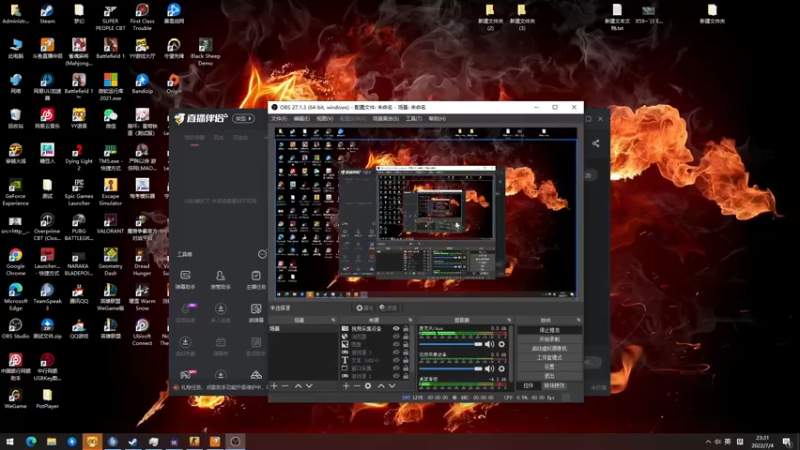This screenshot has height=450, width=800.
Task: Click 启动虚拟摄像机 button
Action: [549, 348]
